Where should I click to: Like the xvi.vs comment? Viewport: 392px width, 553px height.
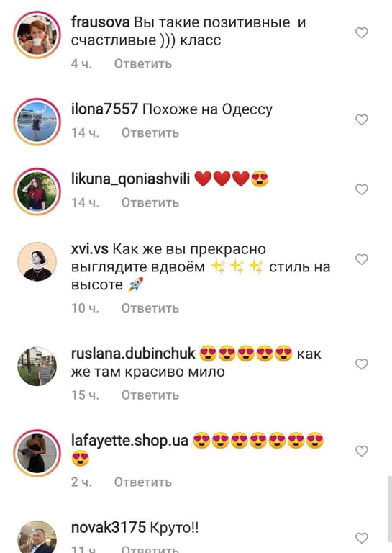coord(361,259)
